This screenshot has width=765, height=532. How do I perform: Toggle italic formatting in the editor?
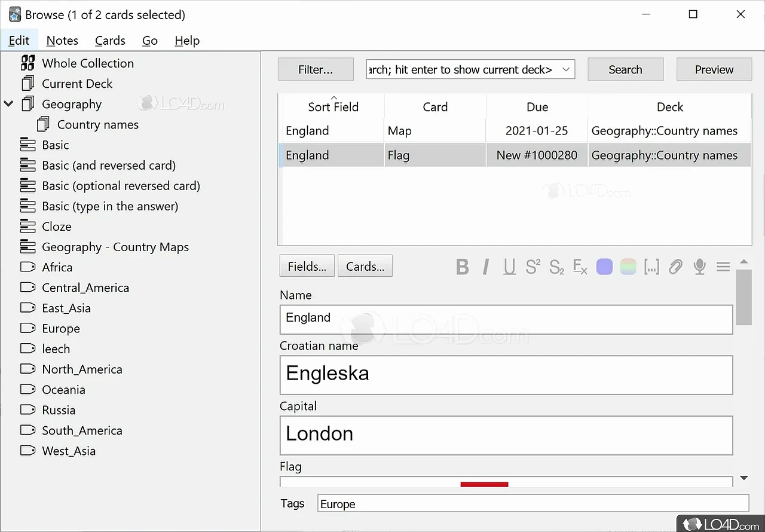tap(486, 267)
